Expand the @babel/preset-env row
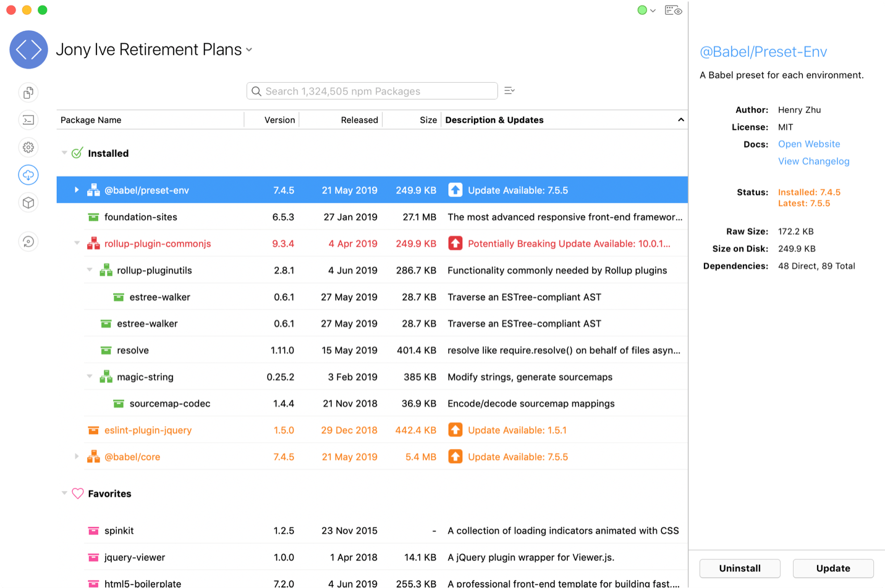Screen dimensions: 885x588 [x=77, y=190]
